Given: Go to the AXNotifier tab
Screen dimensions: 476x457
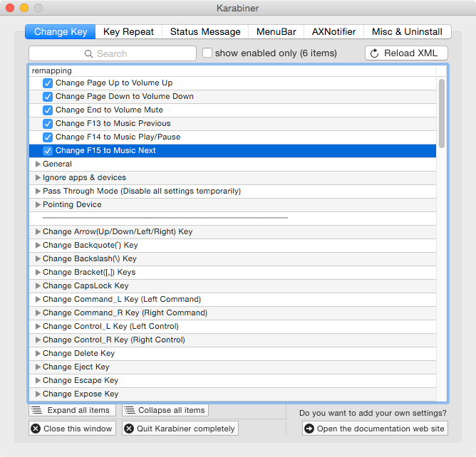Looking at the screenshot, I should click(x=333, y=32).
